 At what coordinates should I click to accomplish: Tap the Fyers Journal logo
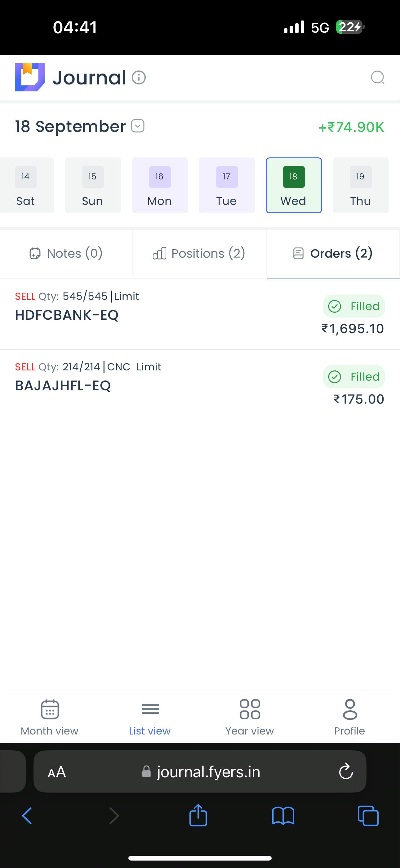click(x=30, y=77)
